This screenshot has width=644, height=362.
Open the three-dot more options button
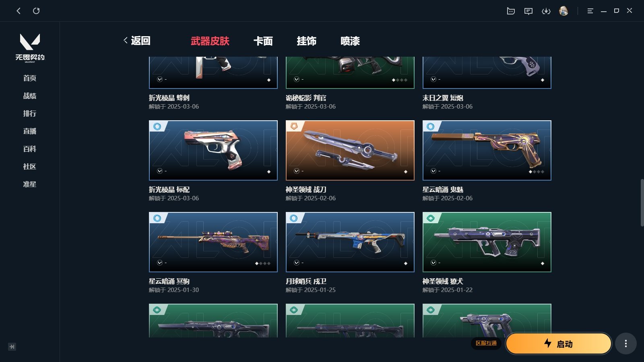pos(625,343)
